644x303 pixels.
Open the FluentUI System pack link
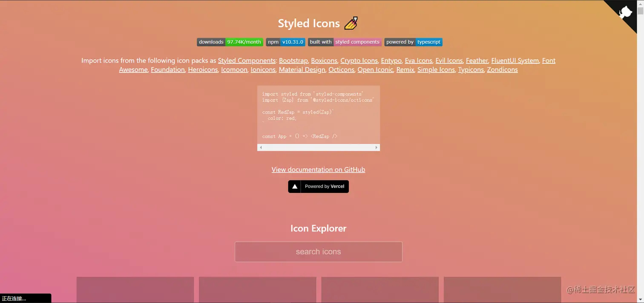[515, 61]
